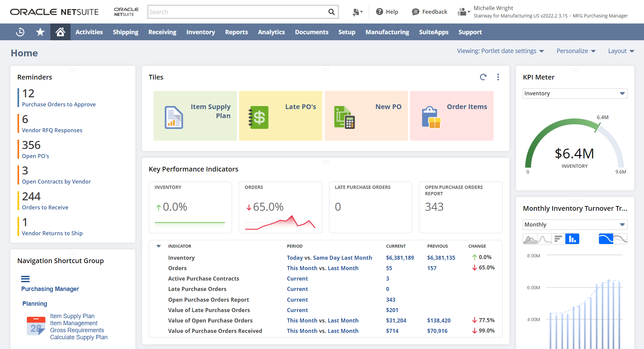Open the Reports menu
This screenshot has height=349, width=644.
pyautogui.click(x=236, y=32)
